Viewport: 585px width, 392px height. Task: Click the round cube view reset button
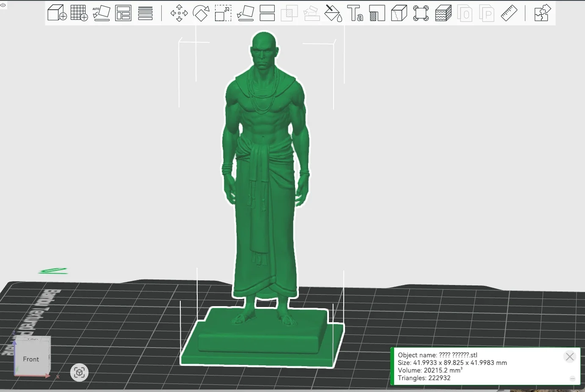click(79, 373)
